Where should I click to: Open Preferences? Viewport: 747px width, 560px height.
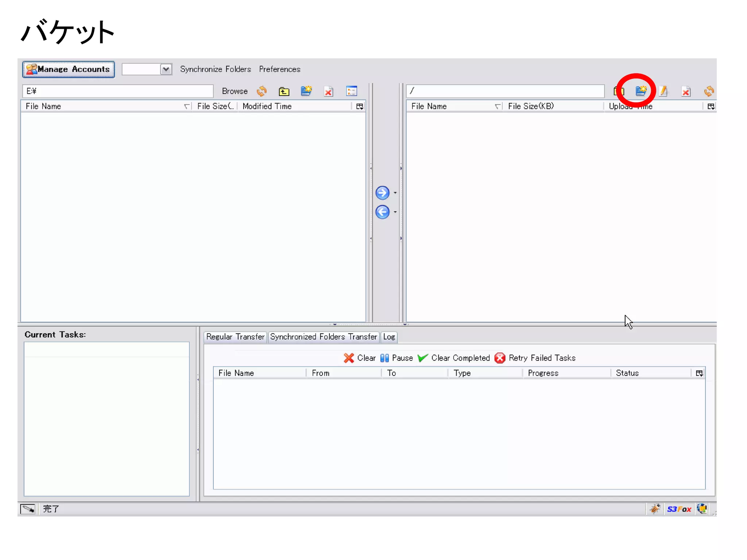coord(280,69)
